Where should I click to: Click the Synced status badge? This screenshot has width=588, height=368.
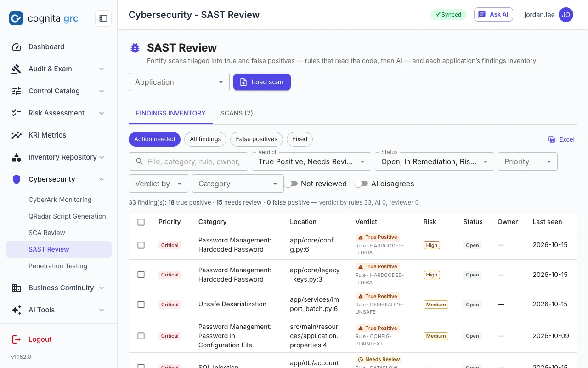click(x=448, y=15)
